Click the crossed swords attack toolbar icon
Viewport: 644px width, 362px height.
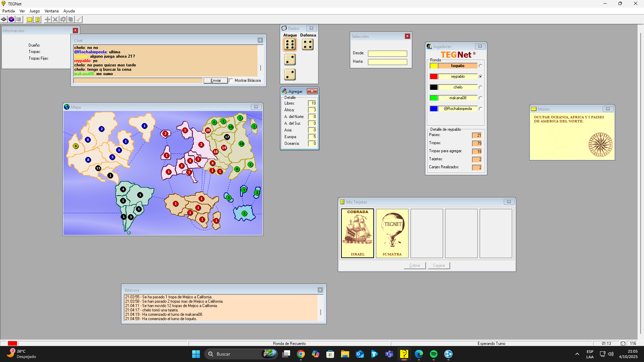click(55, 19)
